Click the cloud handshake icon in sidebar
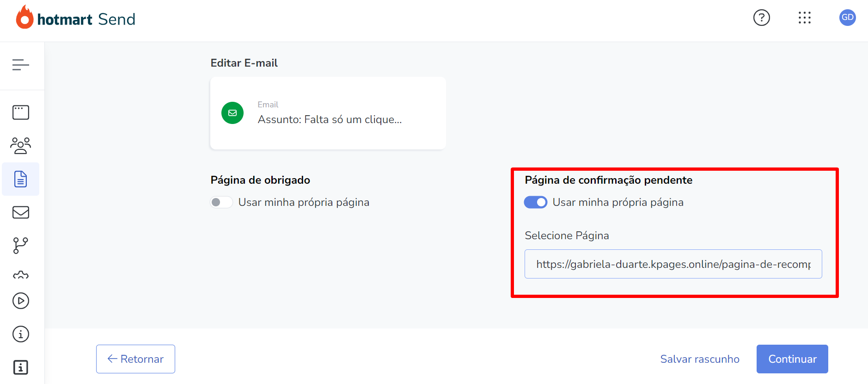 (21, 275)
